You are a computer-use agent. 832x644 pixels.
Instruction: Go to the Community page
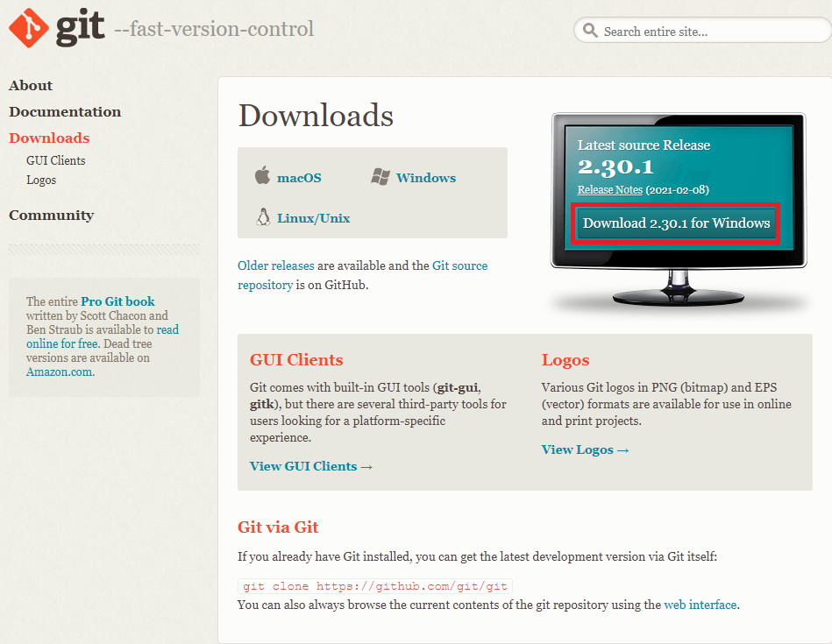point(52,216)
